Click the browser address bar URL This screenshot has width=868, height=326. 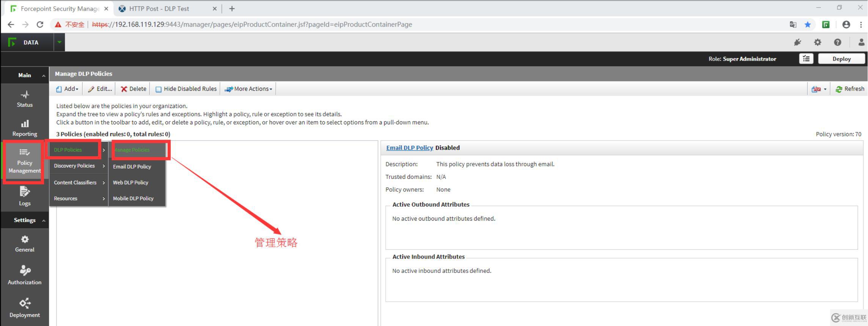click(x=252, y=25)
